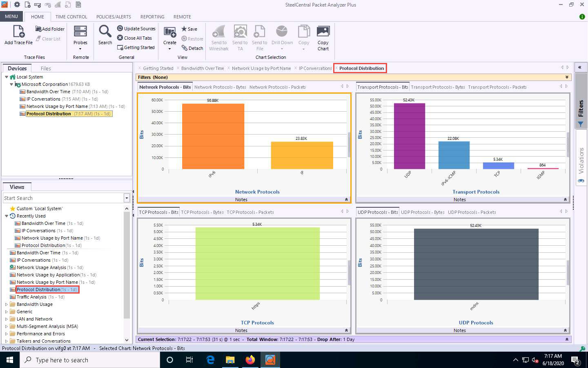Open the MENU tab
This screenshot has width=588, height=368.
click(x=11, y=16)
